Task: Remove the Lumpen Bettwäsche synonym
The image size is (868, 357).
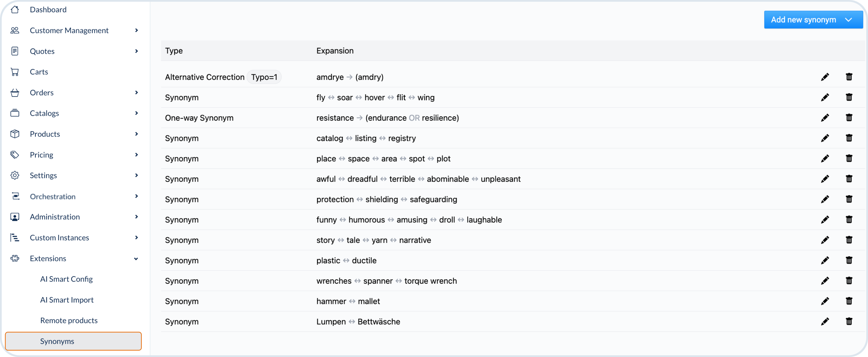Action: pos(849,321)
